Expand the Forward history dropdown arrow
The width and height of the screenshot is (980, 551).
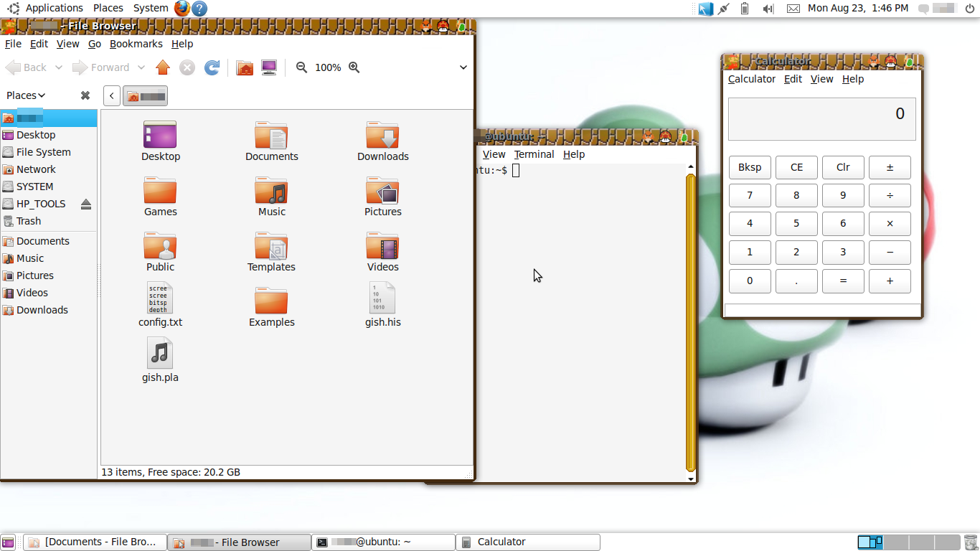pos(141,67)
